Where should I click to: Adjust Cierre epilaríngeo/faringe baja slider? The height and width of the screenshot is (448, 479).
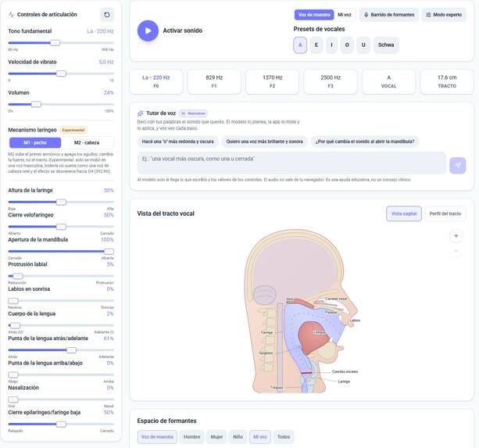tap(61, 425)
